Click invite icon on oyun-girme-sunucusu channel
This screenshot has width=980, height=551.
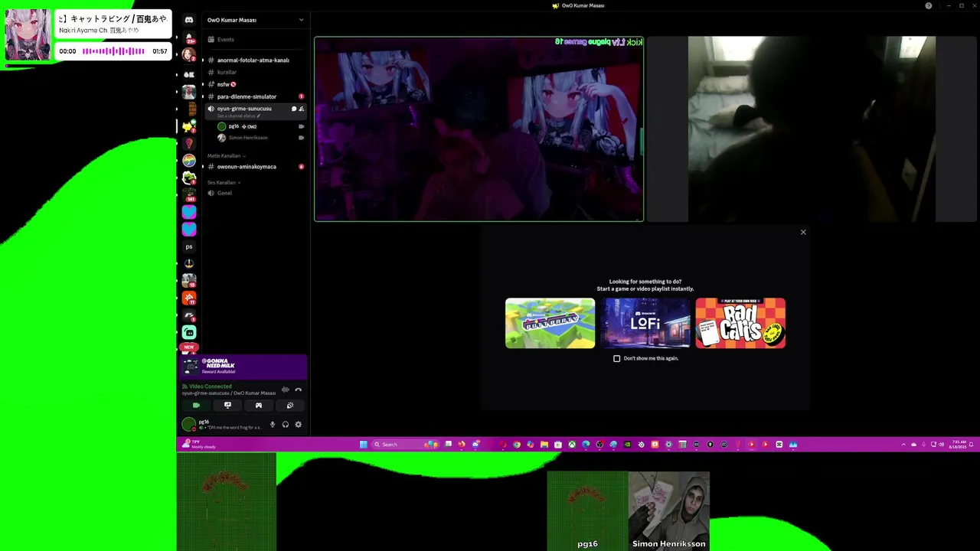[301, 109]
